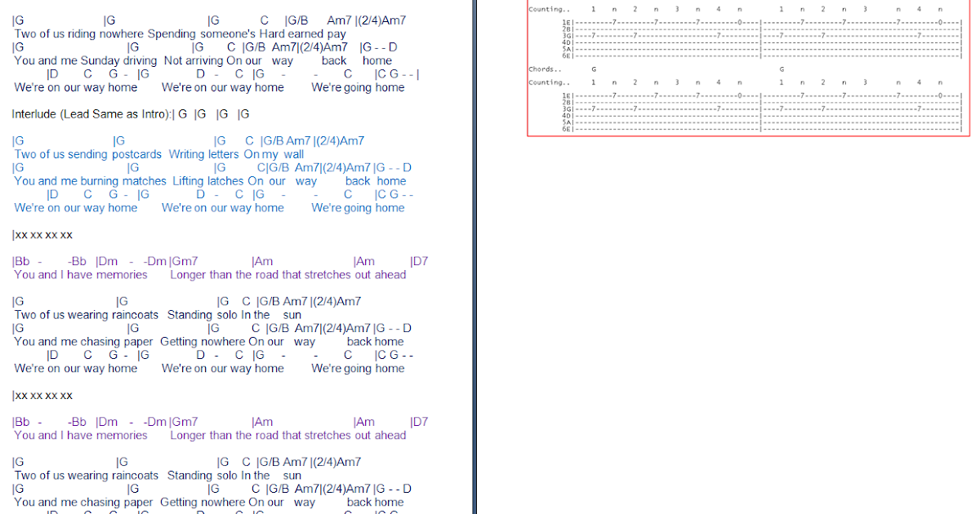Click the D7 chord at the bridge end

pos(418,261)
